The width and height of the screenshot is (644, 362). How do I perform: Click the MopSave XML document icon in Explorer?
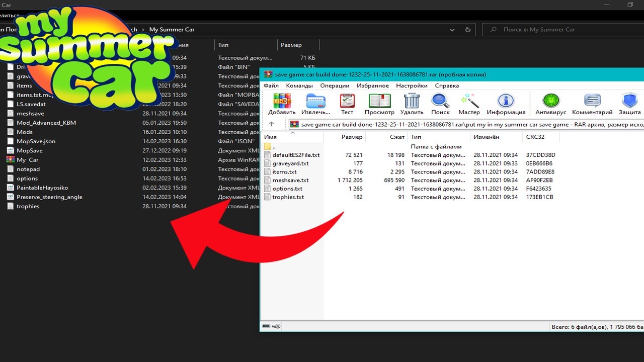[10, 150]
